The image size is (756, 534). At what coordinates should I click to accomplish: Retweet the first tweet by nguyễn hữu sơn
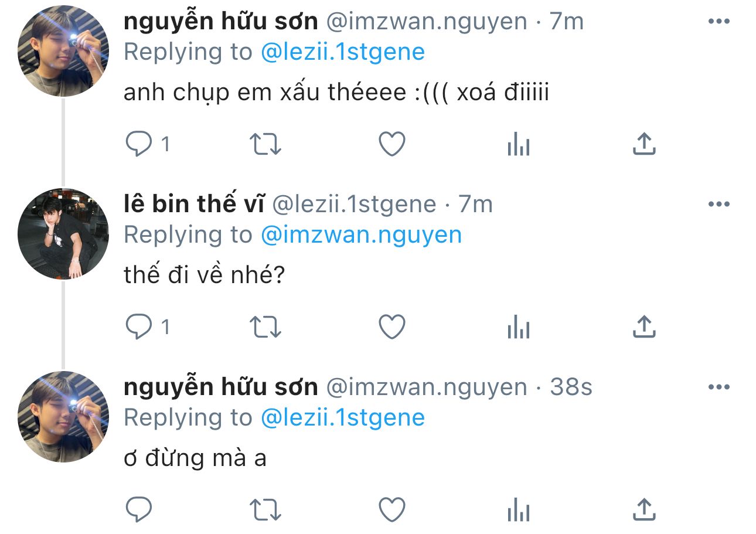tap(265, 144)
